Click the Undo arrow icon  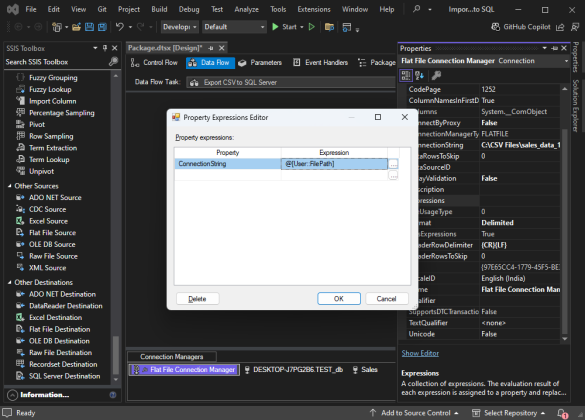[119, 27]
